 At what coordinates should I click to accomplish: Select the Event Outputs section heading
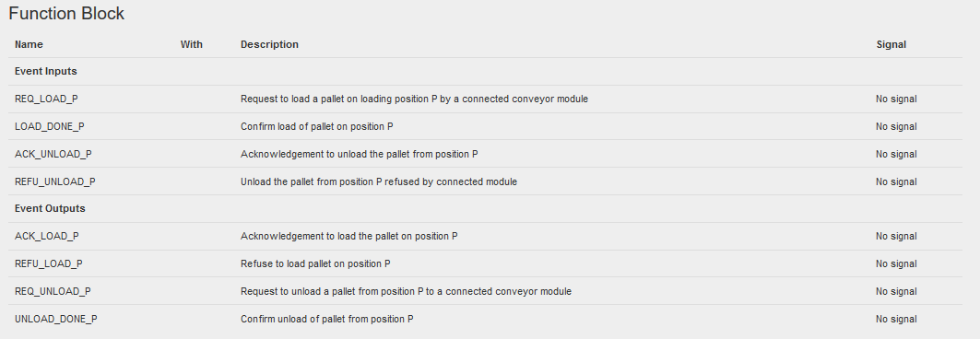(50, 208)
